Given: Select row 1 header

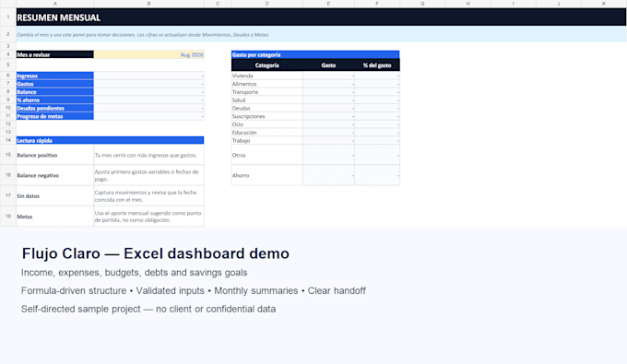Looking at the screenshot, I should coord(8,18).
